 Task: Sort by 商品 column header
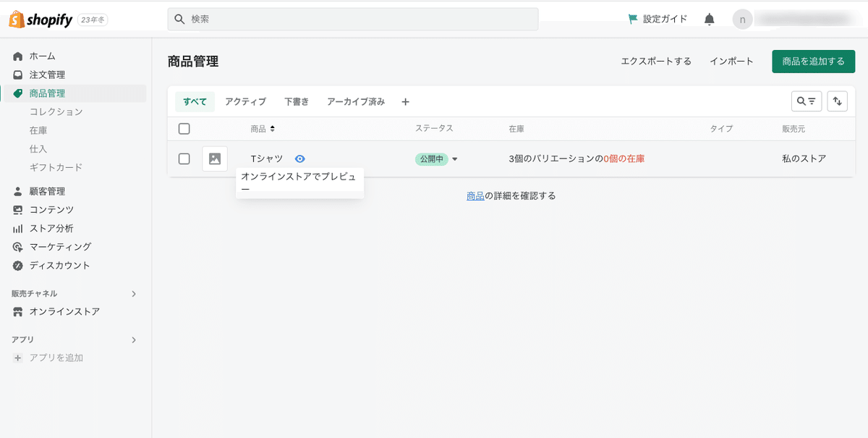pyautogui.click(x=263, y=129)
